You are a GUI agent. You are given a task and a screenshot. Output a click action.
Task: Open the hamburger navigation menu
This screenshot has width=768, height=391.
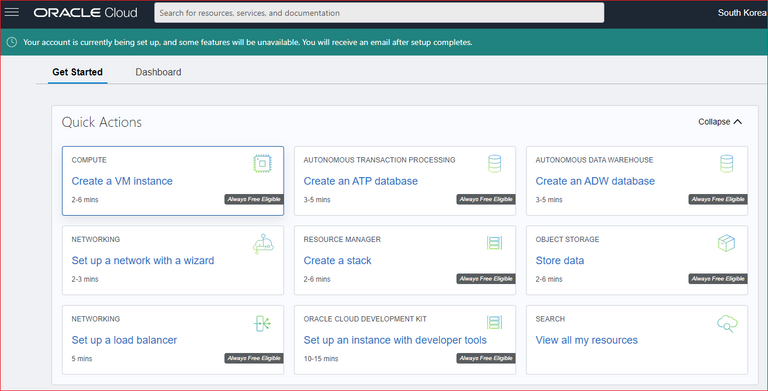pyautogui.click(x=12, y=12)
